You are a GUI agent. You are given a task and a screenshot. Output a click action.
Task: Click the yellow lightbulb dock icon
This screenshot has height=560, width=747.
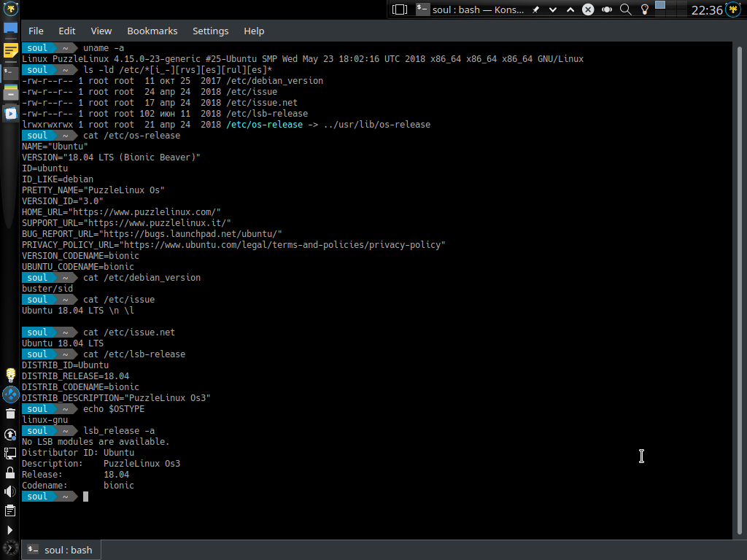coord(10,376)
